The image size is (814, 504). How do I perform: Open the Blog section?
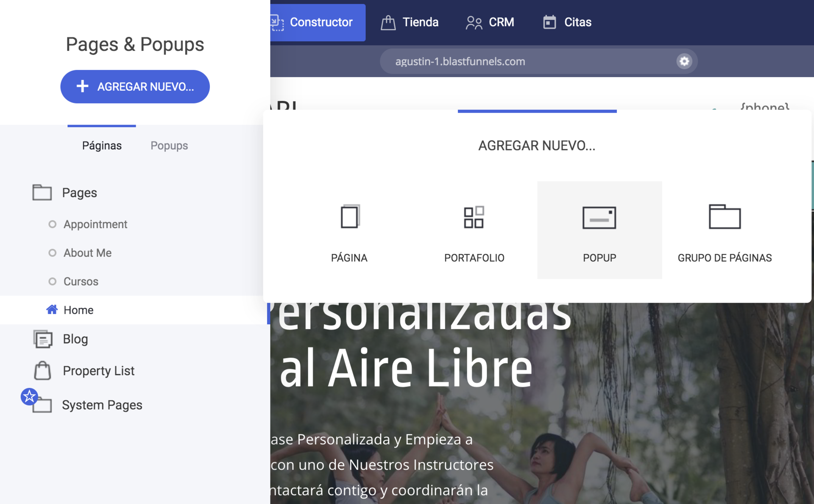(75, 339)
